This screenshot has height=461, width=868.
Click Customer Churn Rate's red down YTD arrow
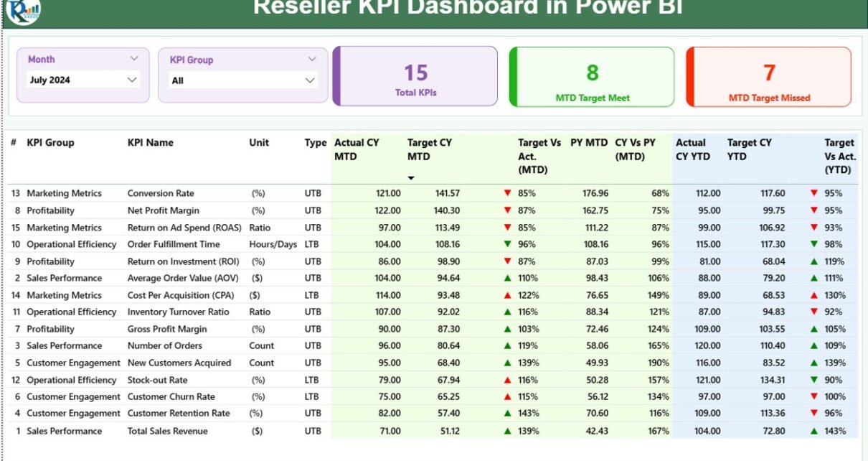[x=813, y=397]
